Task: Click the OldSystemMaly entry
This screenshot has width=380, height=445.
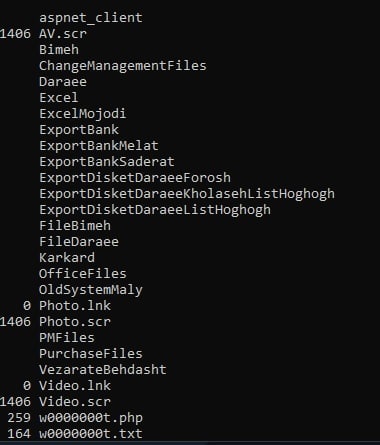Action: pos(91,290)
